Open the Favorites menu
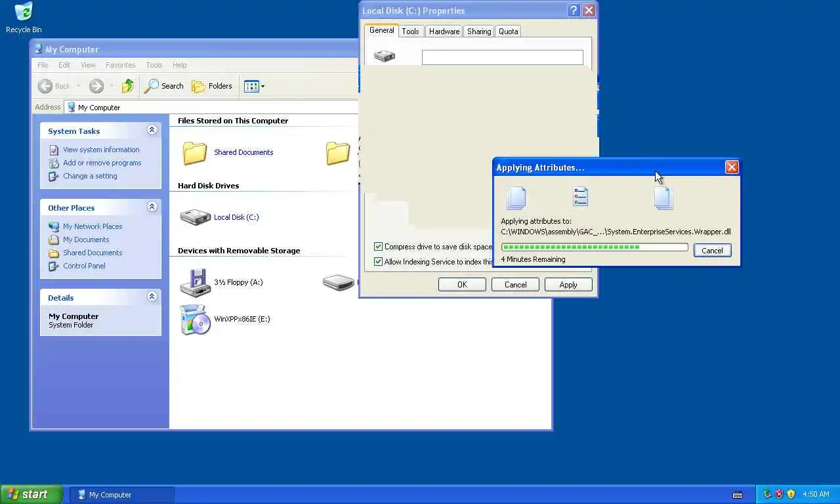 pos(121,65)
